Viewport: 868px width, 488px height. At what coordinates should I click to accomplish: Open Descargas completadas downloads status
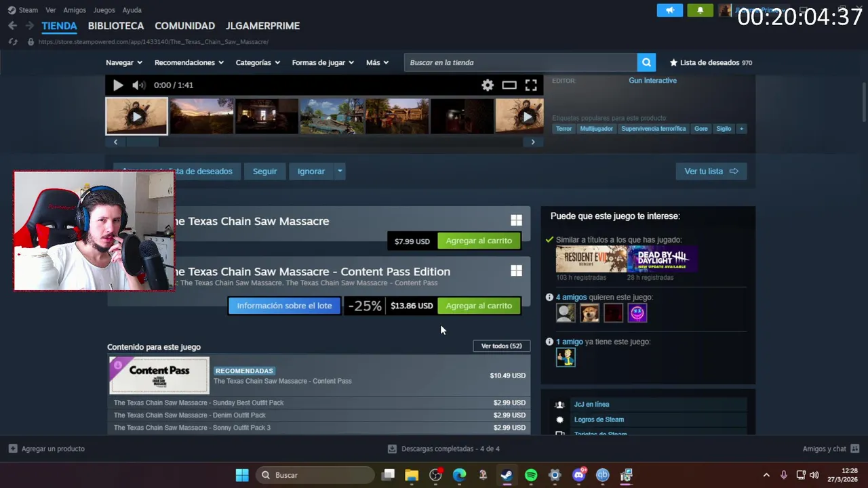(x=443, y=449)
